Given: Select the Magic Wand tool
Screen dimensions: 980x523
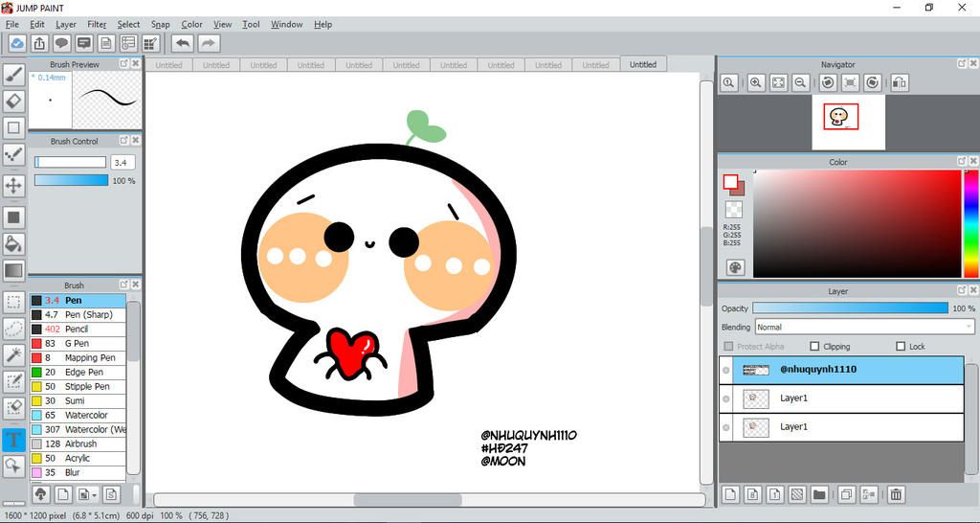Looking at the screenshot, I should pyautogui.click(x=13, y=356).
